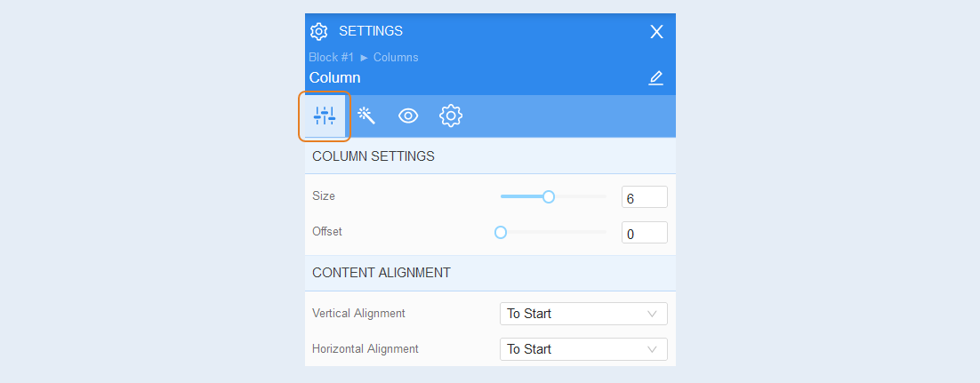Click the pencil edit name icon
Image resolution: width=980 pixels, height=383 pixels.
[655, 78]
